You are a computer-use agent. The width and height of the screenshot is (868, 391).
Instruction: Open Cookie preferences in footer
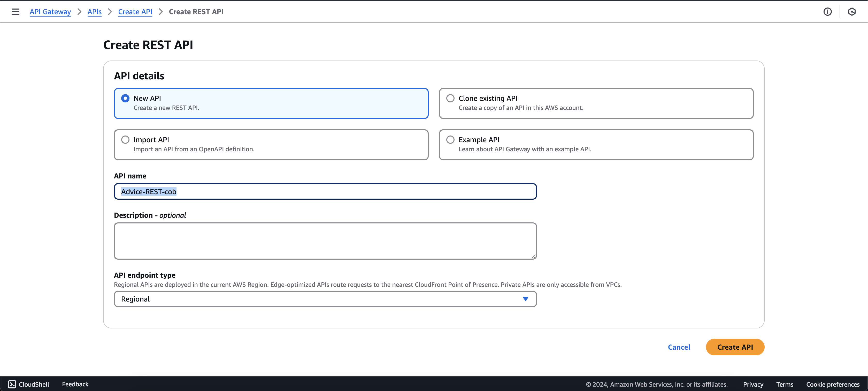(833, 384)
